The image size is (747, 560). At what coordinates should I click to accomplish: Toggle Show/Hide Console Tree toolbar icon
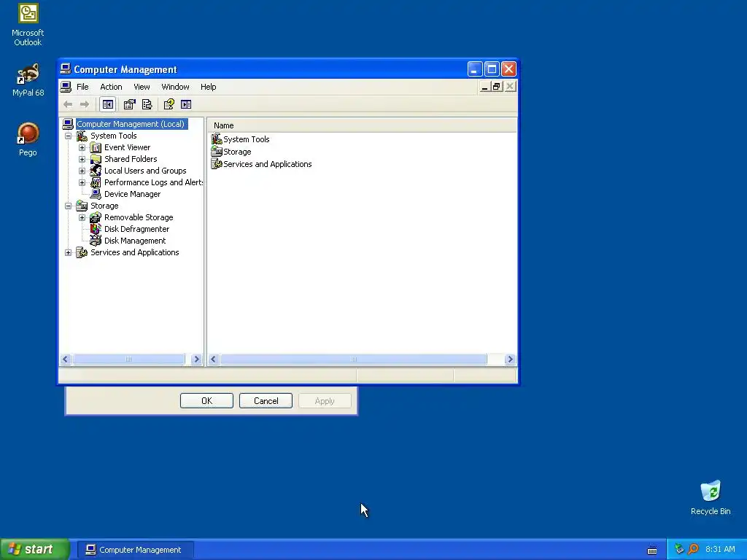point(108,104)
